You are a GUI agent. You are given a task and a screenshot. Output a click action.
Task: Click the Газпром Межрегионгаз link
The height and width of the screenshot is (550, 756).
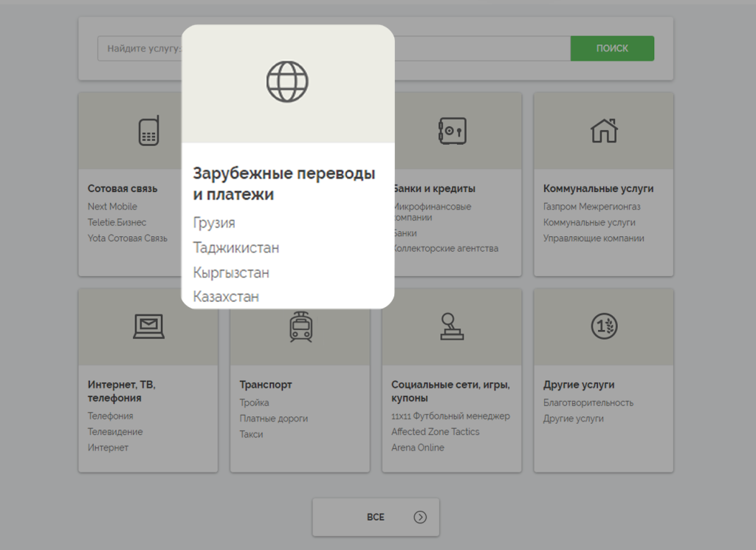591,206
